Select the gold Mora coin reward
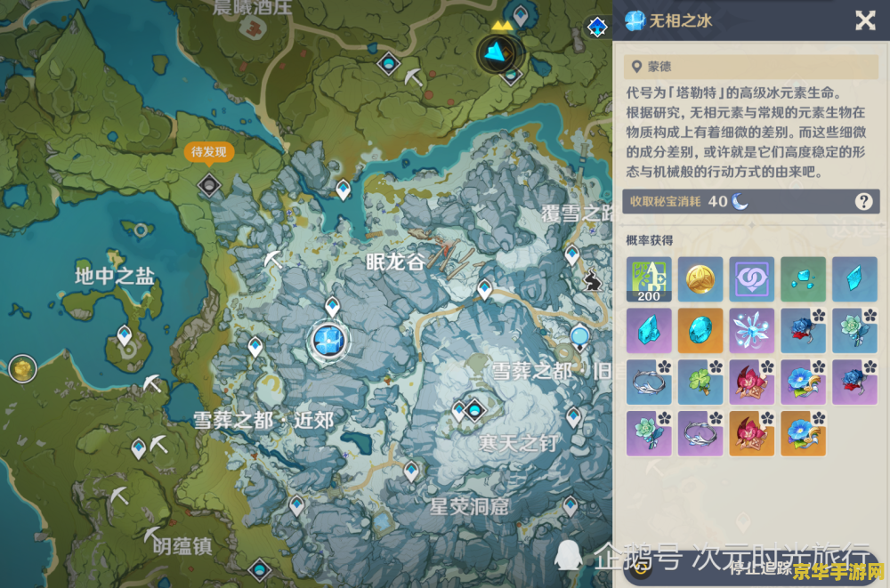Viewport: 890px width, 588px height. coord(700,279)
